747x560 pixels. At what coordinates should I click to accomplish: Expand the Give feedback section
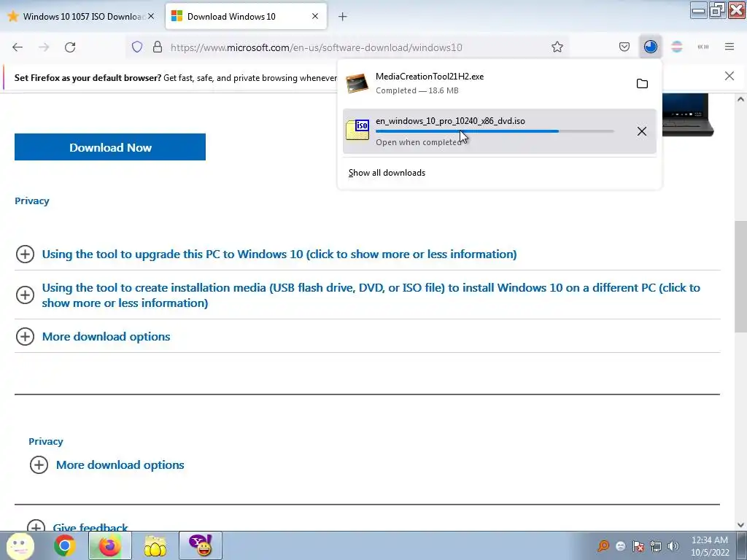[x=90, y=526]
